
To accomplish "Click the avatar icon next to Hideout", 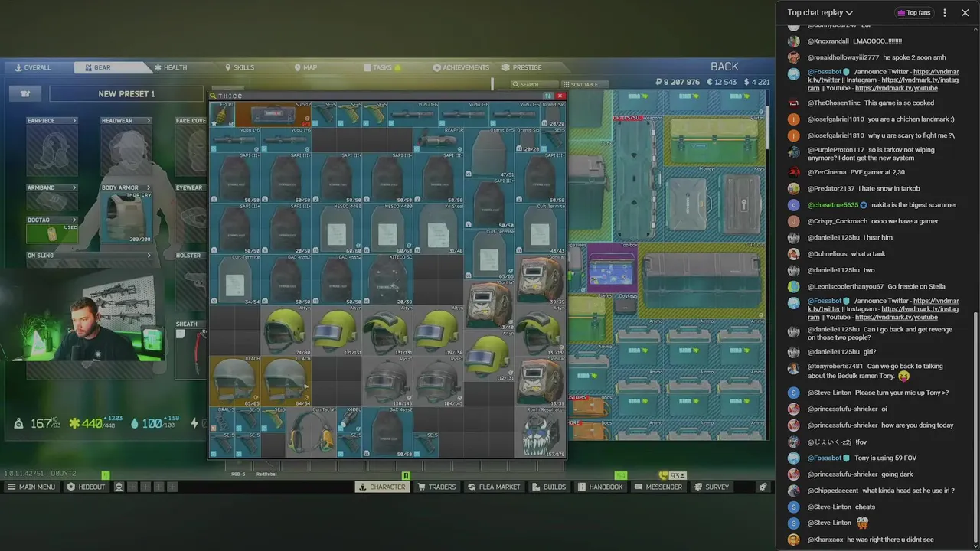I will click(119, 487).
